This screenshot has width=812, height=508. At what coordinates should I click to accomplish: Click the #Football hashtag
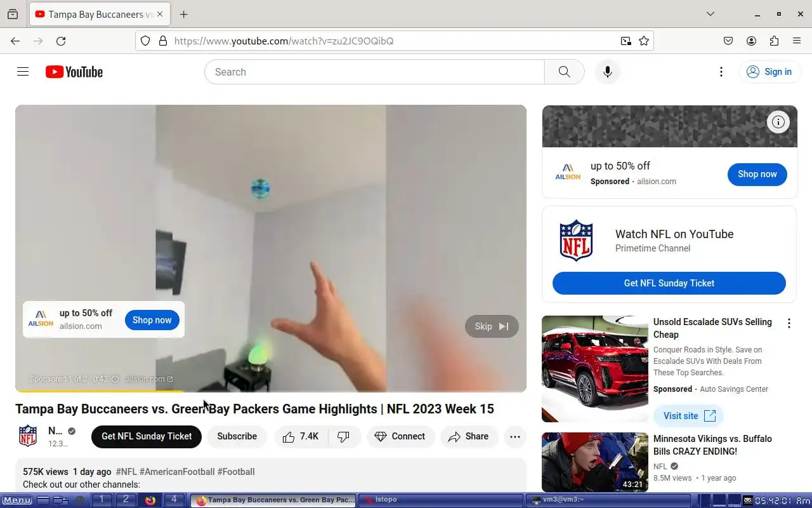(236, 472)
